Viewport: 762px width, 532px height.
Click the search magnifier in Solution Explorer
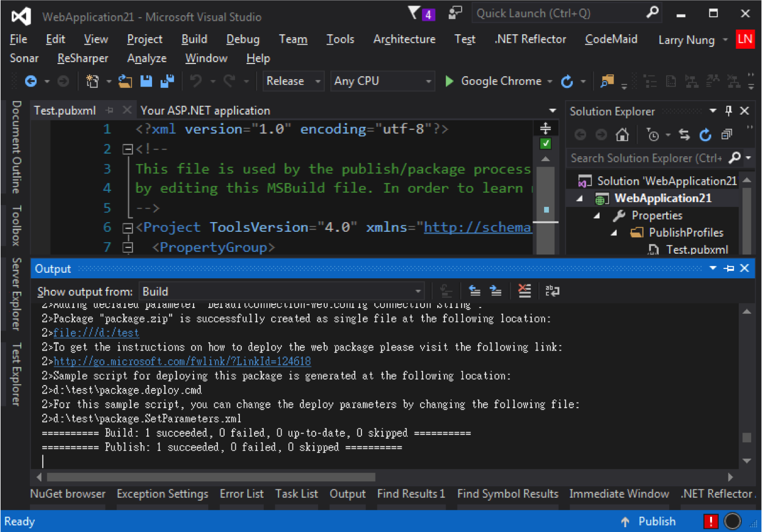(736, 158)
